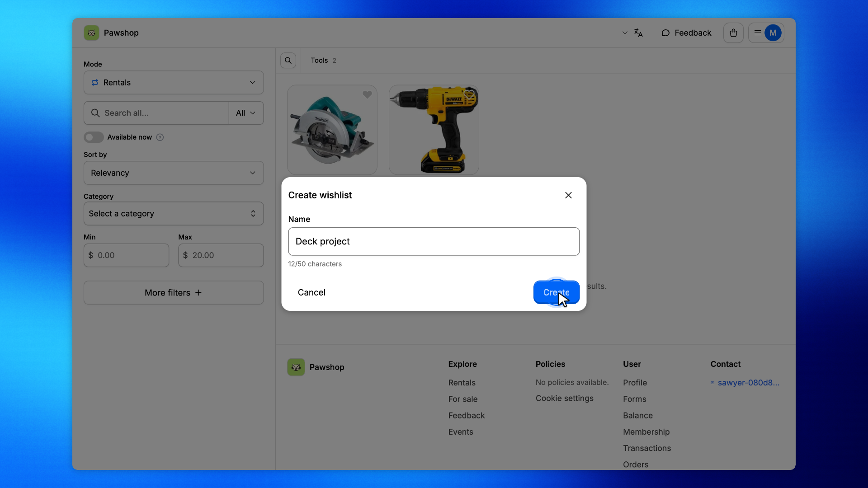Open the All search scope dropdown

pos(246,113)
